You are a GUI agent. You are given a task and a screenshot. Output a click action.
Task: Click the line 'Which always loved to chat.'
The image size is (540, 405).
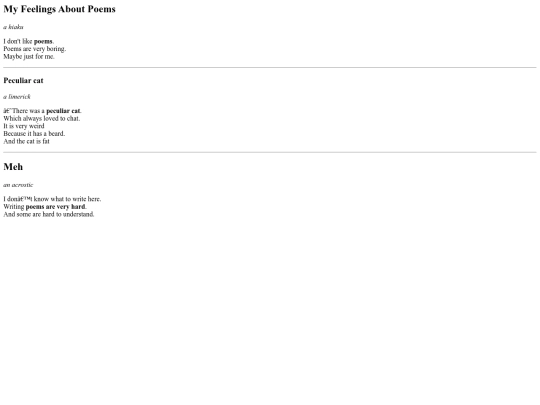42,118
